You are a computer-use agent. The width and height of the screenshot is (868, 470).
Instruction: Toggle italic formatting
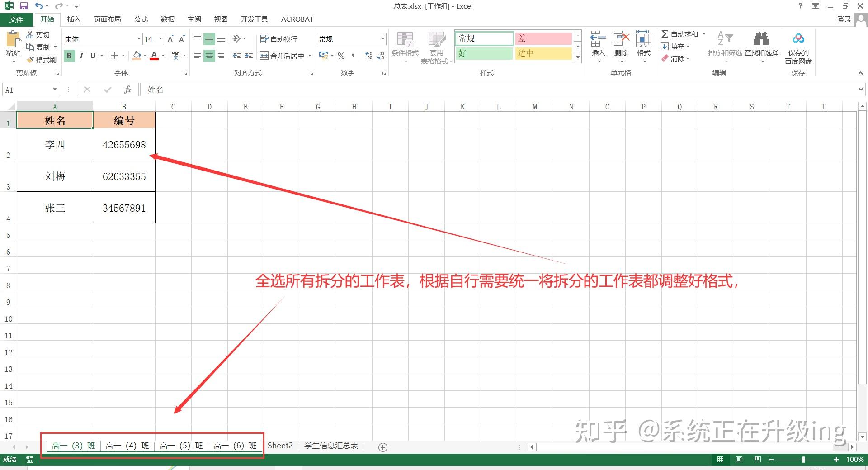pos(81,56)
